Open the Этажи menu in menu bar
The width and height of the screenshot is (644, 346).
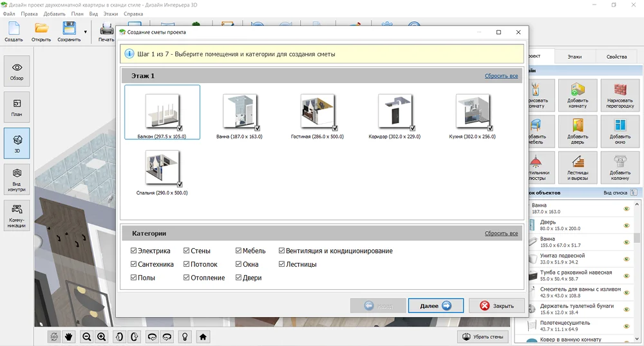111,14
